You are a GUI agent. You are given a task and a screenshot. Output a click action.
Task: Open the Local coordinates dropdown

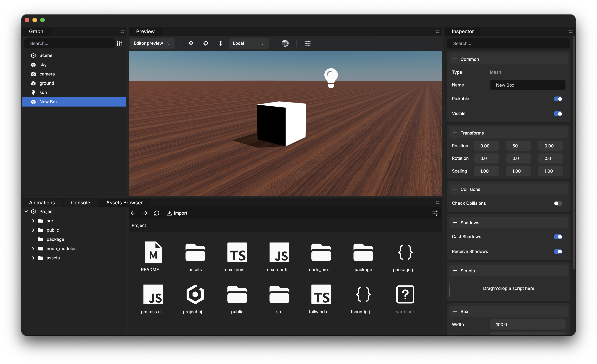pyautogui.click(x=248, y=43)
